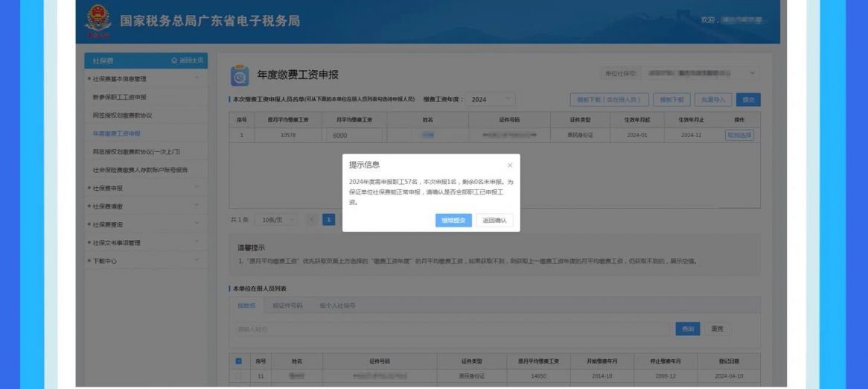The height and width of the screenshot is (389, 868).
Task: Click 继续提交 in the prompt dialog
Action: tap(453, 221)
